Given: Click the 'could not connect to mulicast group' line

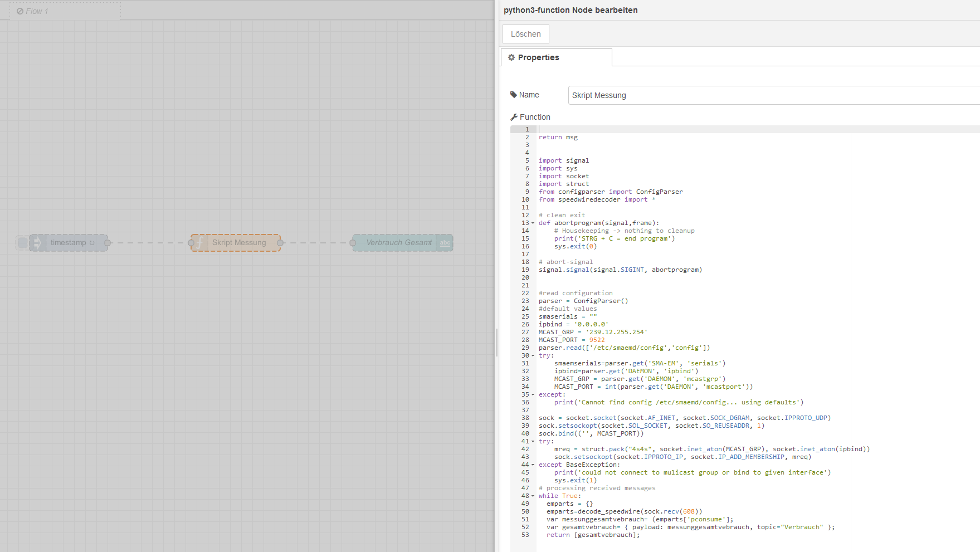Looking at the screenshot, I should pos(693,472).
